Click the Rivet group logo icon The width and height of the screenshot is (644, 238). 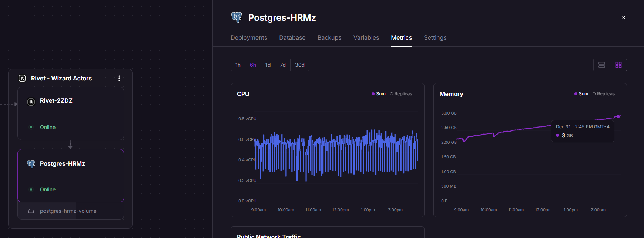point(22,78)
